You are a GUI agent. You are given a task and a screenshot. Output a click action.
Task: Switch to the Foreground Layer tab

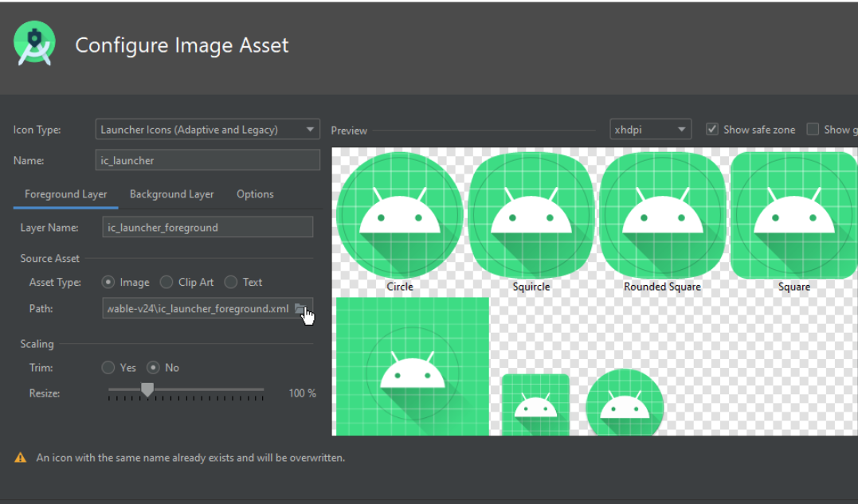(65, 194)
